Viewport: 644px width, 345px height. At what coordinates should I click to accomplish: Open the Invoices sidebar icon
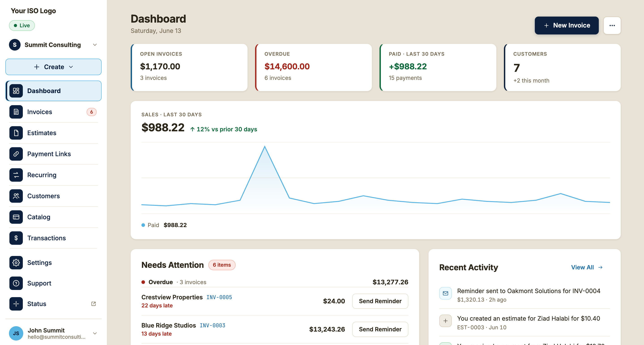point(16,112)
